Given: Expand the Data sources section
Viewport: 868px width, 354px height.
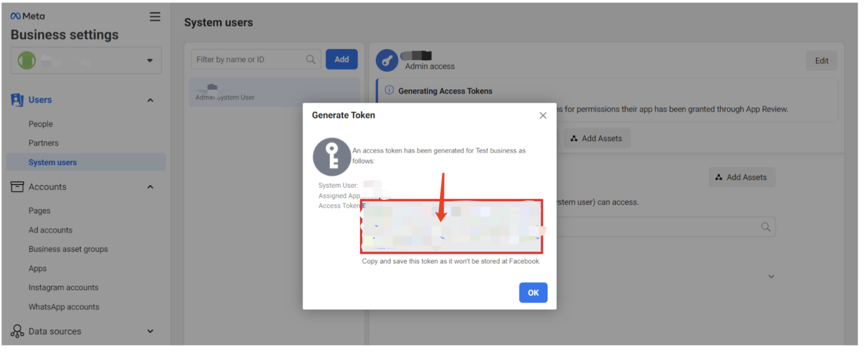Looking at the screenshot, I should point(150,331).
